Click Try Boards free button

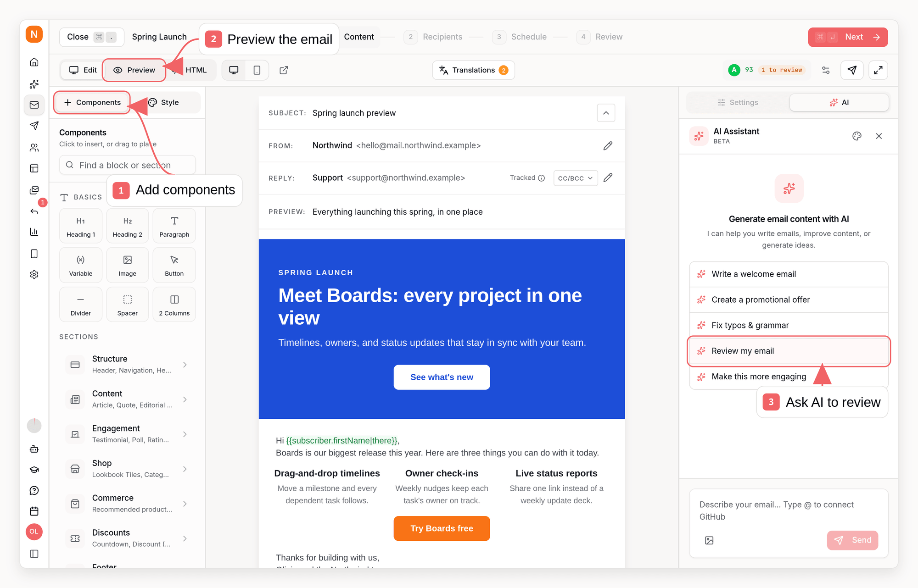(x=442, y=528)
